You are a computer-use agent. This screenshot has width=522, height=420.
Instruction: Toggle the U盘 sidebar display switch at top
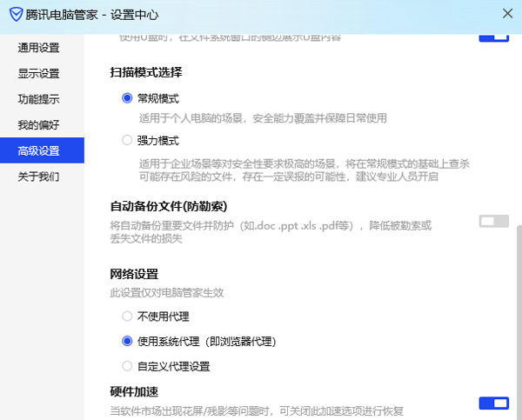click(x=493, y=37)
